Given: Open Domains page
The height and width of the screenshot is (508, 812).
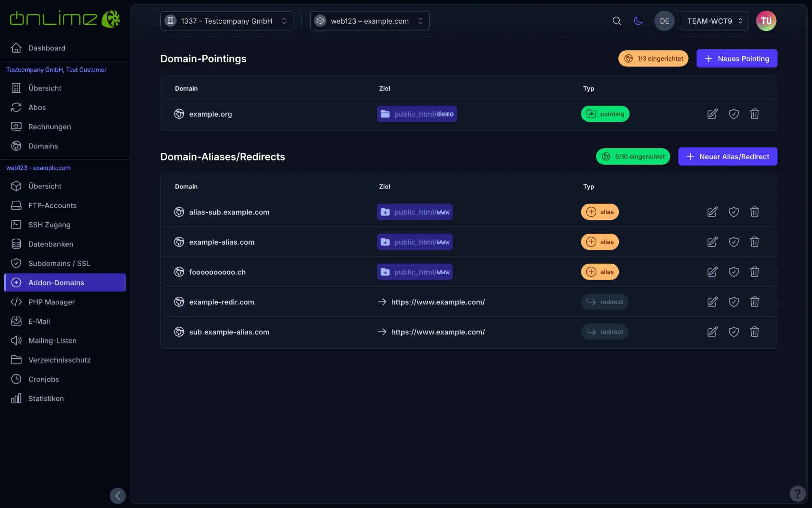Looking at the screenshot, I should pos(65,146).
